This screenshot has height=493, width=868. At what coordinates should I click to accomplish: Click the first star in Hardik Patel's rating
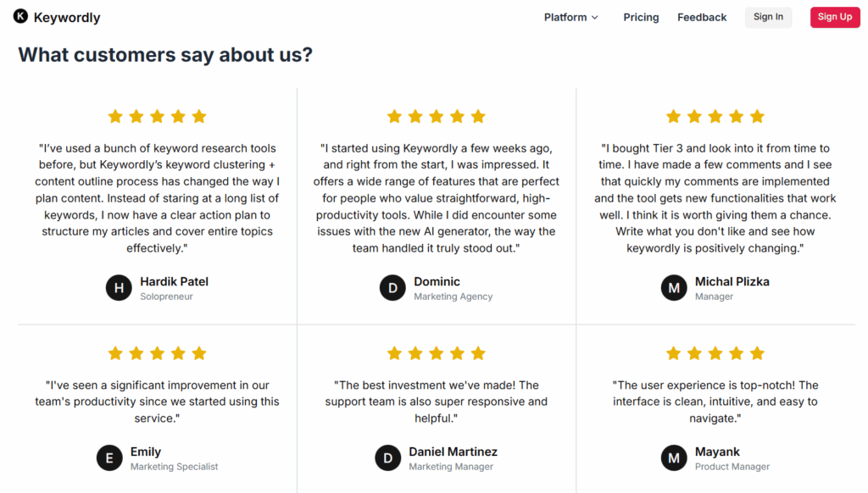pos(115,116)
